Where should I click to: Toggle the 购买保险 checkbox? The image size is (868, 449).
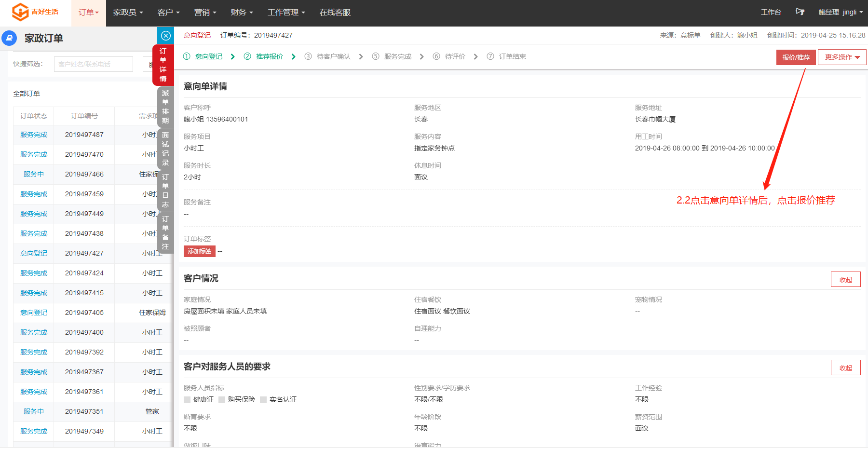click(222, 400)
